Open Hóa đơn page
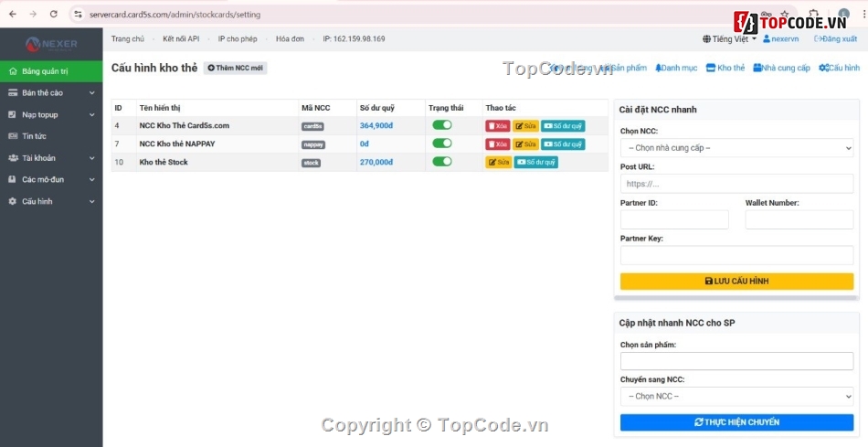Screen dimensions: 868x447 tap(290, 38)
